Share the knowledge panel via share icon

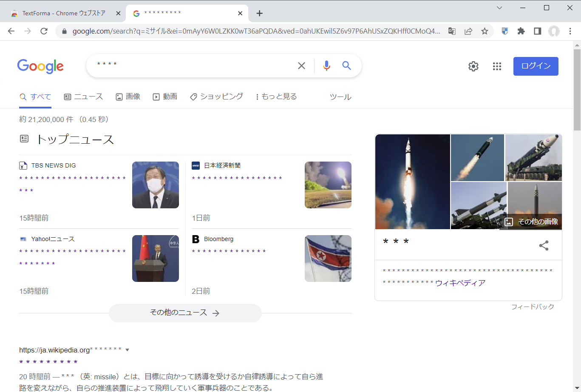click(544, 245)
